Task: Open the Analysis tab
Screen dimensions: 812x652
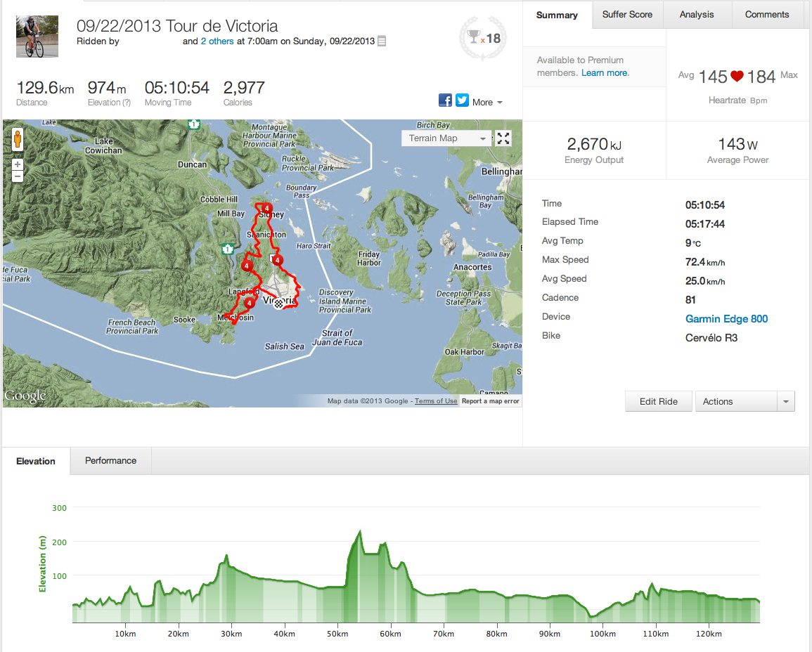Action: point(697,15)
